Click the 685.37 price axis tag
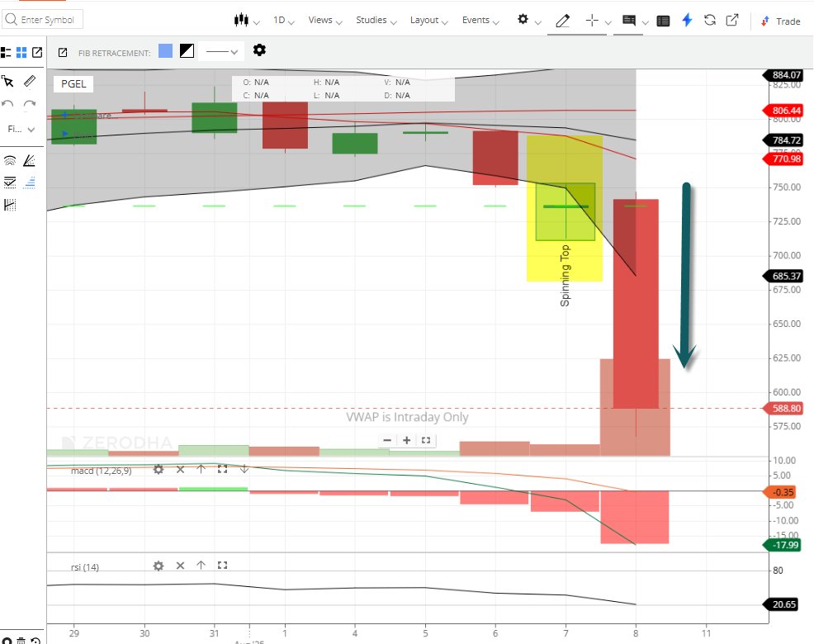This screenshot has width=814, height=644. [784, 276]
